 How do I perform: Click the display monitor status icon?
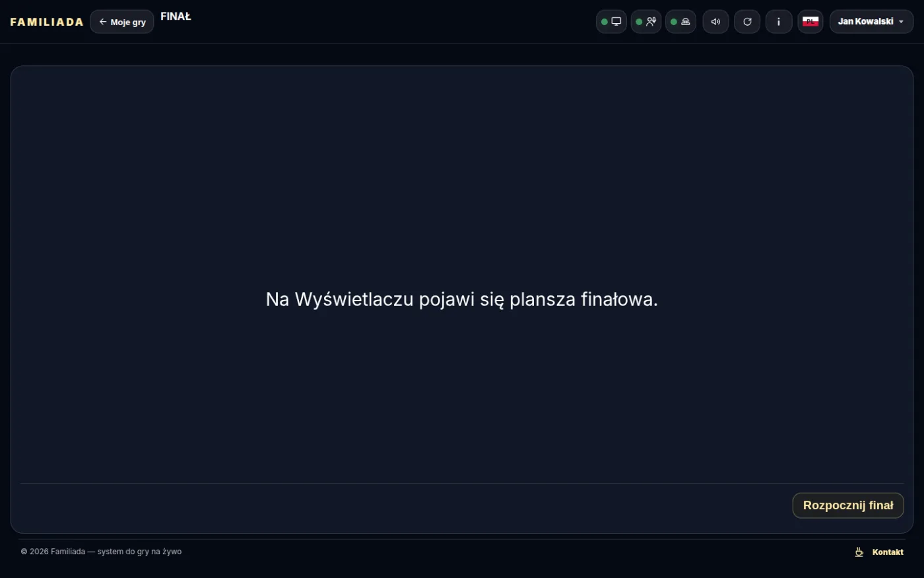(x=612, y=22)
